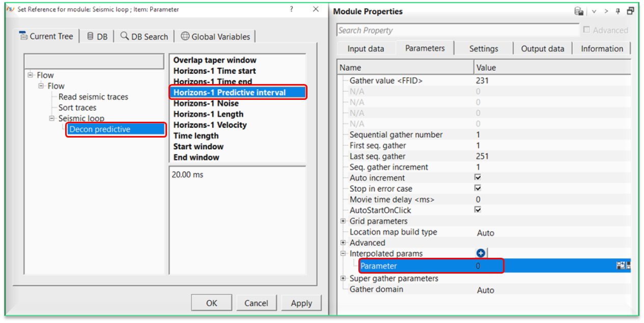The width and height of the screenshot is (644, 323).
Task: Toggle the Stop in error case checkbox
Action: click(x=478, y=188)
